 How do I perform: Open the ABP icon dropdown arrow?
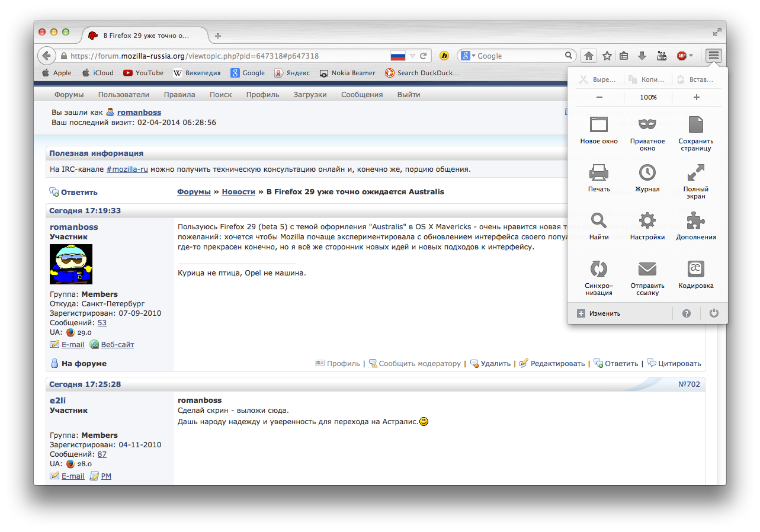(691, 56)
